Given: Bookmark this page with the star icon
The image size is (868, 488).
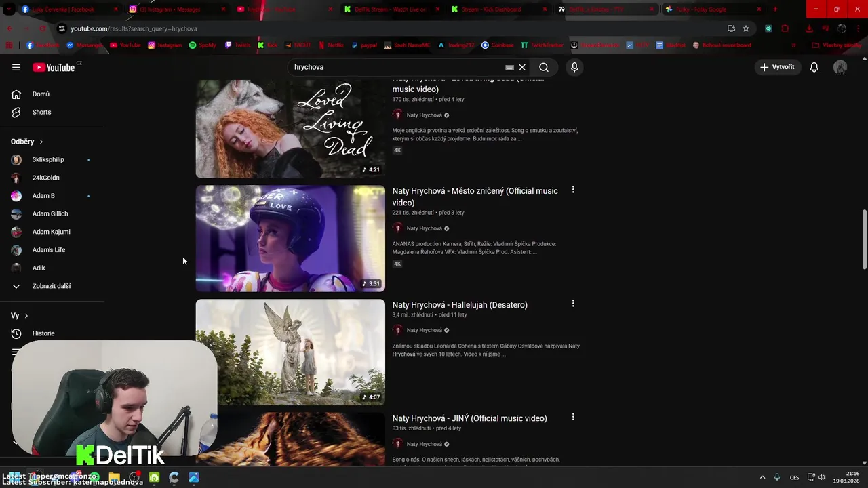Looking at the screenshot, I should click(746, 28).
